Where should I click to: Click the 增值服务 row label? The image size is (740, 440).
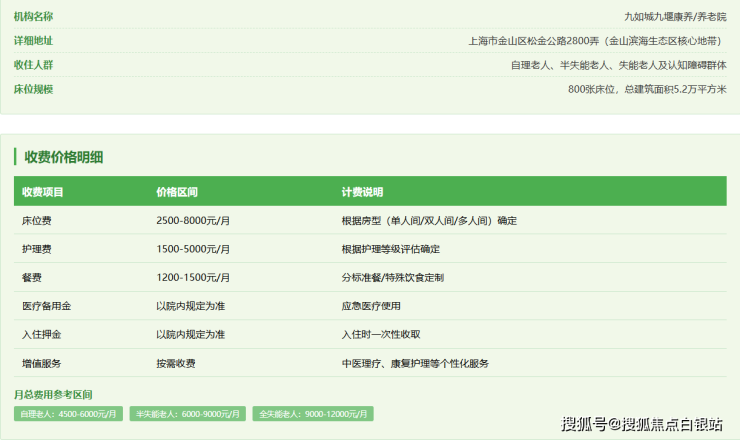[42, 364]
